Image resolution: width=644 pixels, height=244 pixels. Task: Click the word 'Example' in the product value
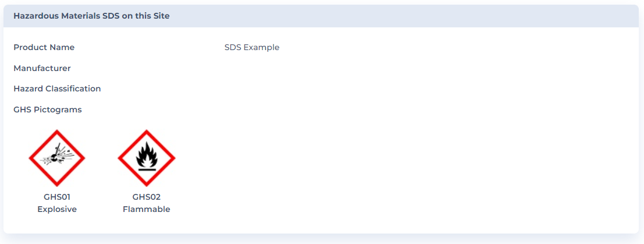tap(261, 47)
